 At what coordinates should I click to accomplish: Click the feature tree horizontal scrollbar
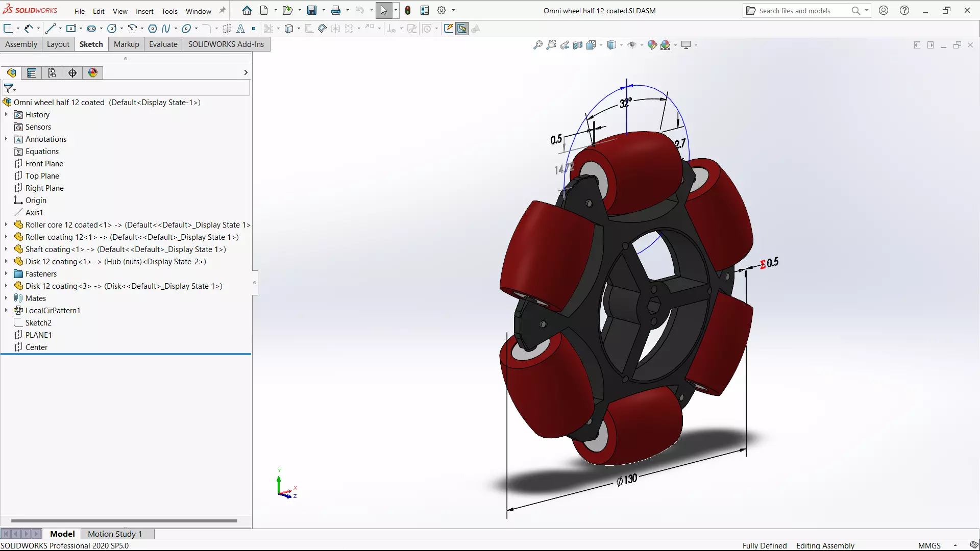click(124, 521)
